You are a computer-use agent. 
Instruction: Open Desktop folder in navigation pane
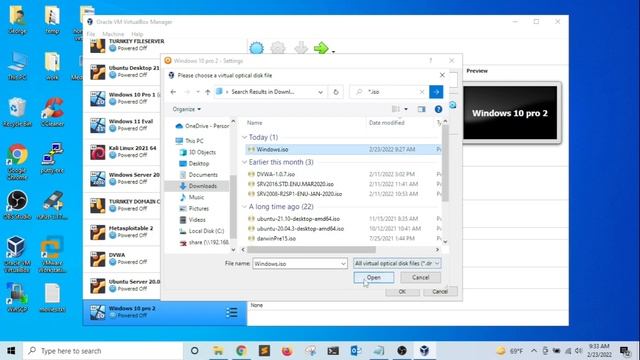(x=194, y=164)
